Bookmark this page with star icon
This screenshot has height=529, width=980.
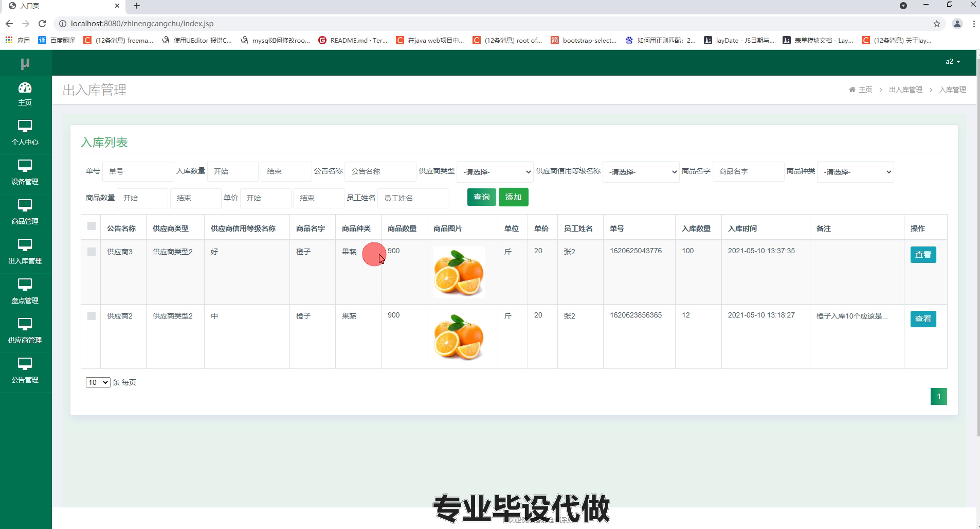point(937,24)
